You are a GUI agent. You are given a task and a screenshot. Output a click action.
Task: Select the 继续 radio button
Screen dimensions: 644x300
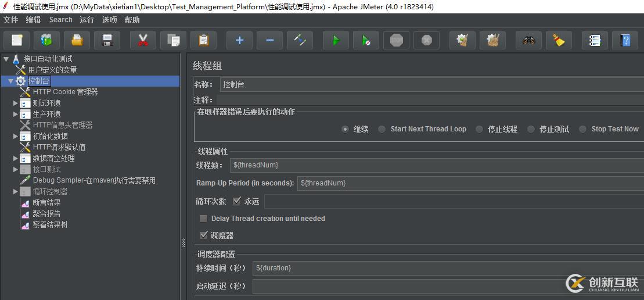pyautogui.click(x=345, y=129)
